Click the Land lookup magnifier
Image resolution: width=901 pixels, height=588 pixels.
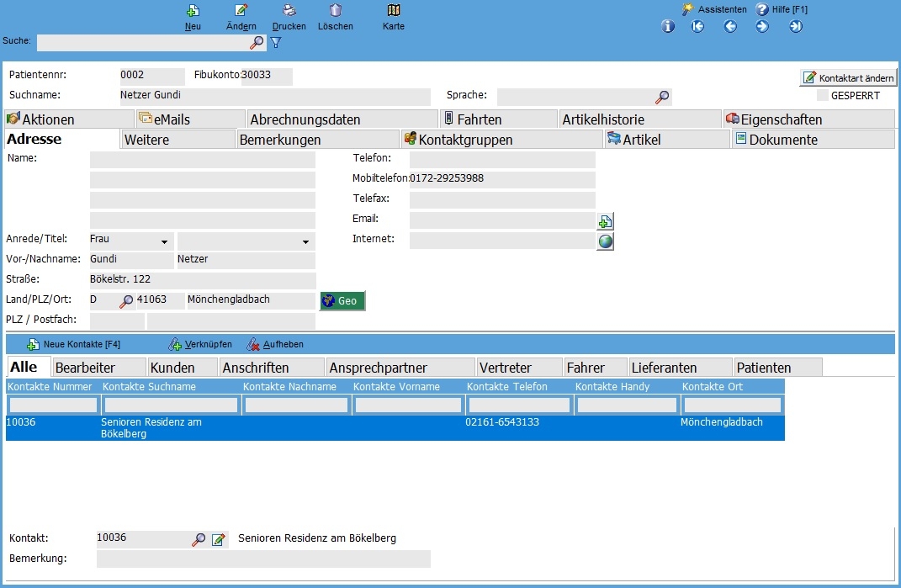coord(126,301)
